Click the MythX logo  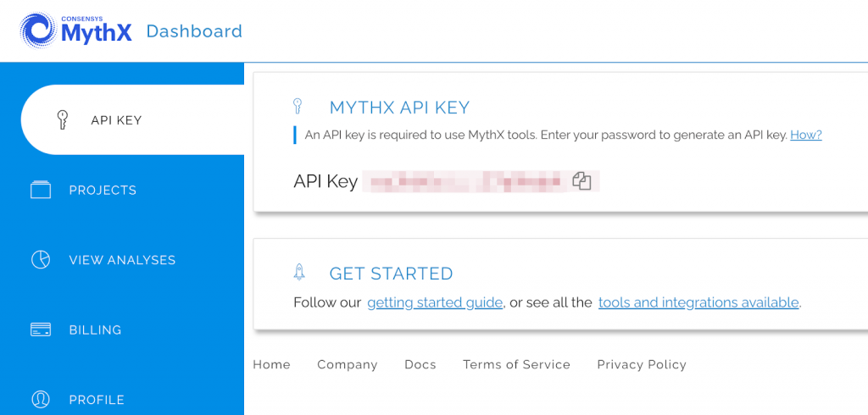[75, 30]
